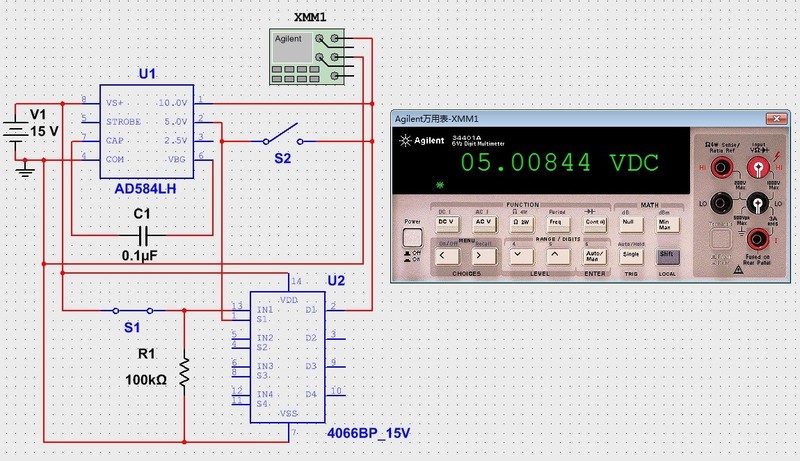Toggle the multimeter Power button

click(412, 239)
